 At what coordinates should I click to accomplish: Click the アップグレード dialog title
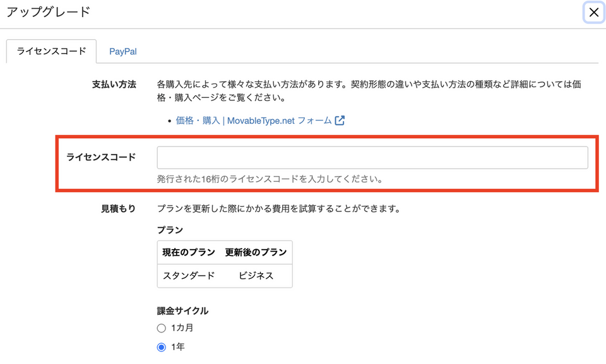pyautogui.click(x=48, y=12)
